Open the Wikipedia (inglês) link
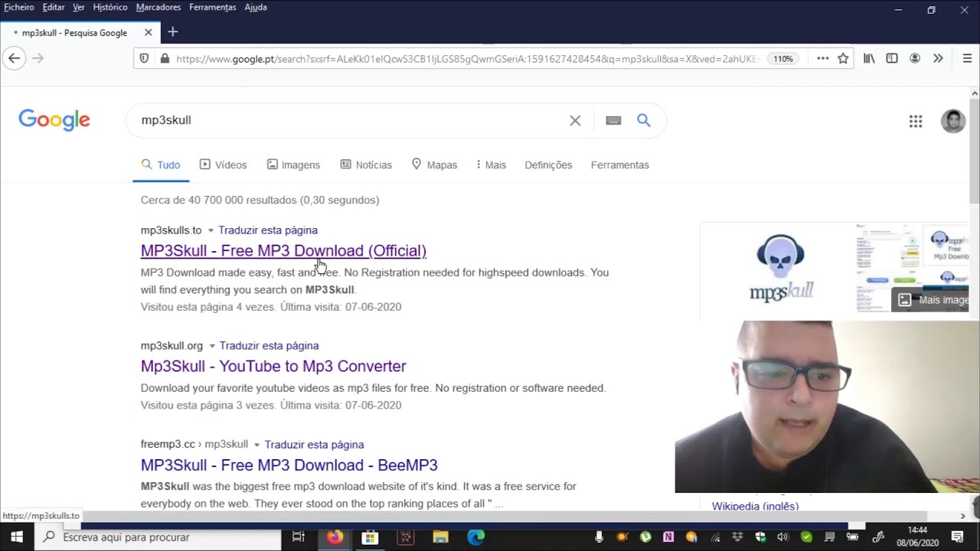 755,506
